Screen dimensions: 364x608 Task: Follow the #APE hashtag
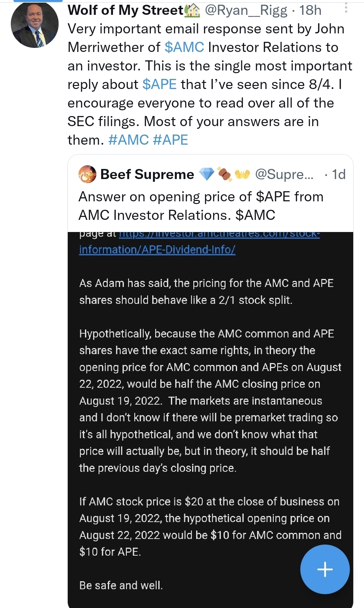[x=170, y=140]
